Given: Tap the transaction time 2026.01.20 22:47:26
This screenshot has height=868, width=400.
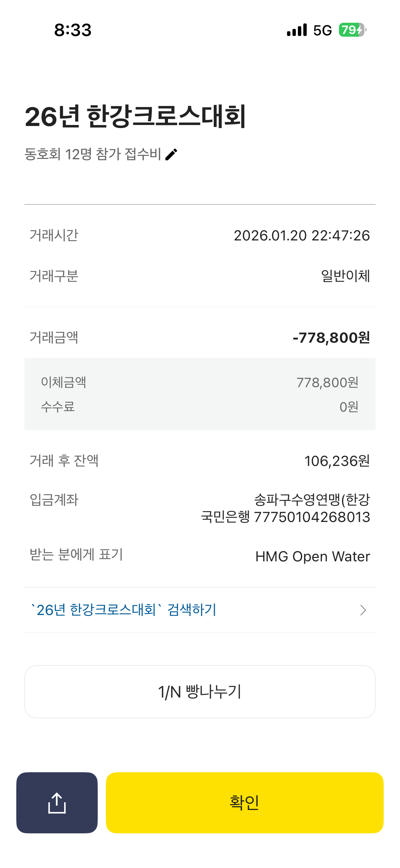Looking at the screenshot, I should [x=302, y=236].
